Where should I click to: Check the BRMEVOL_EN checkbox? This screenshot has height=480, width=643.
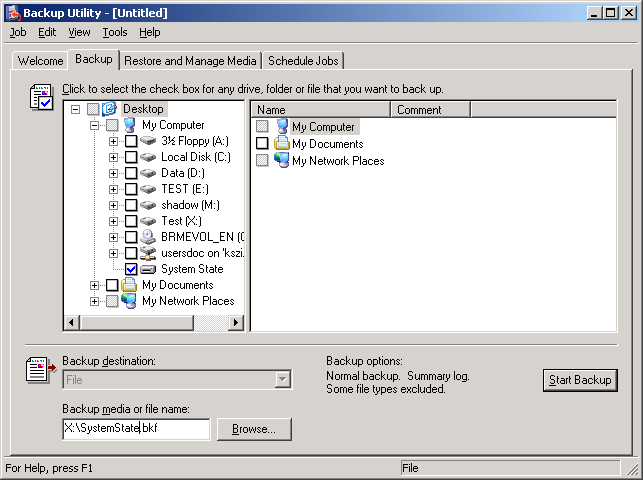(x=131, y=237)
